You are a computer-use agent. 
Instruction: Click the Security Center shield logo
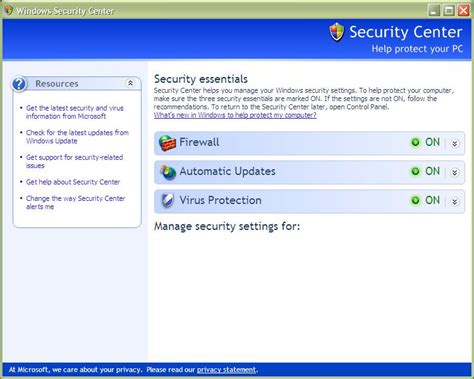click(337, 32)
